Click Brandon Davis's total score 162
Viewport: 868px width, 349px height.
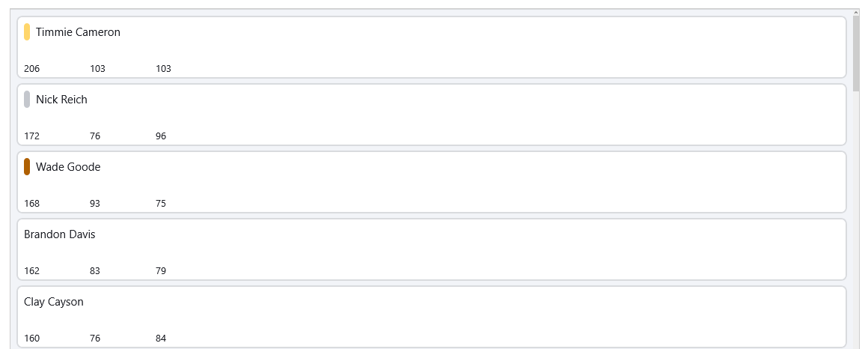32,271
